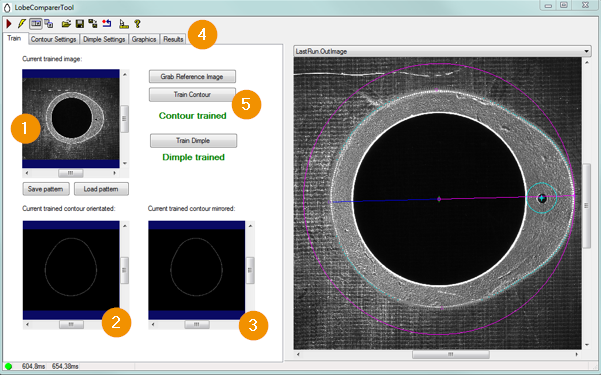Maximize the LobeComparerTool window
601x375 pixels.
click(x=564, y=5)
